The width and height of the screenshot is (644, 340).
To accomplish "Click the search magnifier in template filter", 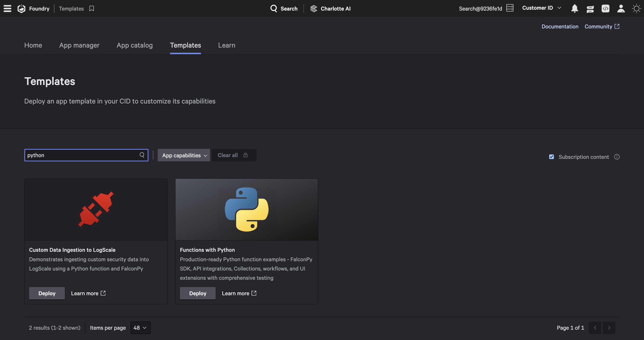I will [x=142, y=155].
